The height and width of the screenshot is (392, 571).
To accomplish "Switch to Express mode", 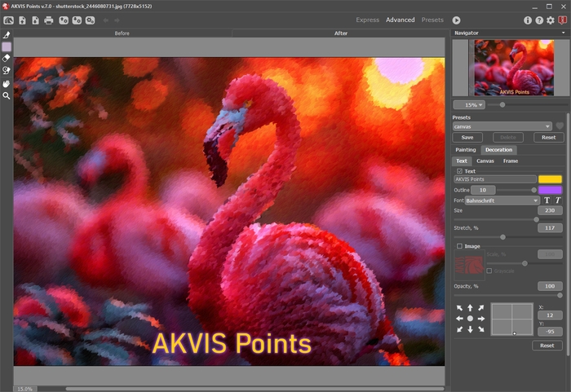I will pyautogui.click(x=367, y=20).
